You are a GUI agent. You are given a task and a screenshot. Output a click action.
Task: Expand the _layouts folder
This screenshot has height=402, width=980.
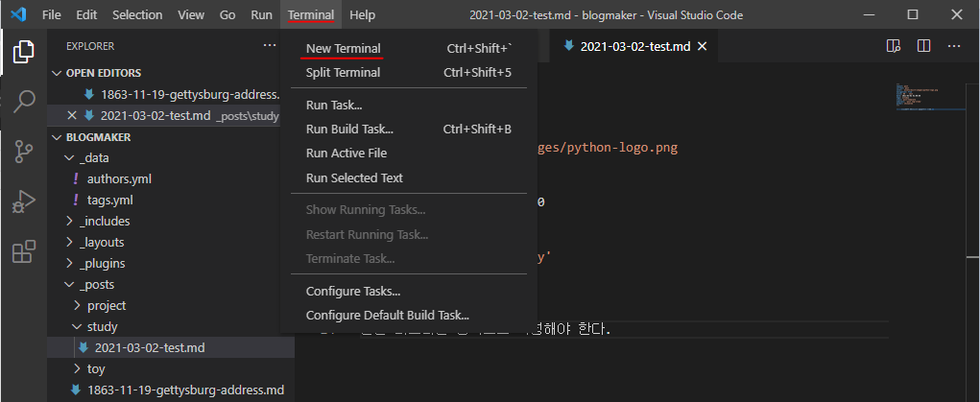click(69, 243)
